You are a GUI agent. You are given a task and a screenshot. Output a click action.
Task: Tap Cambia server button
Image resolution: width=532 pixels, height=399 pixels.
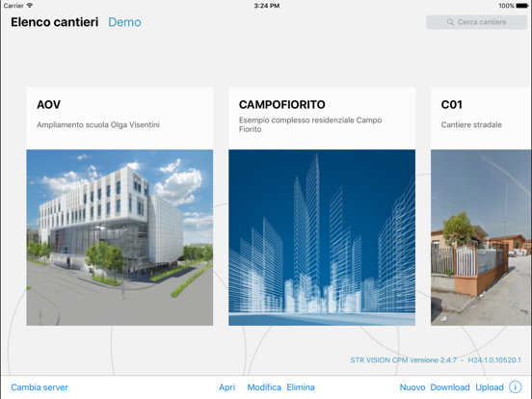click(40, 387)
